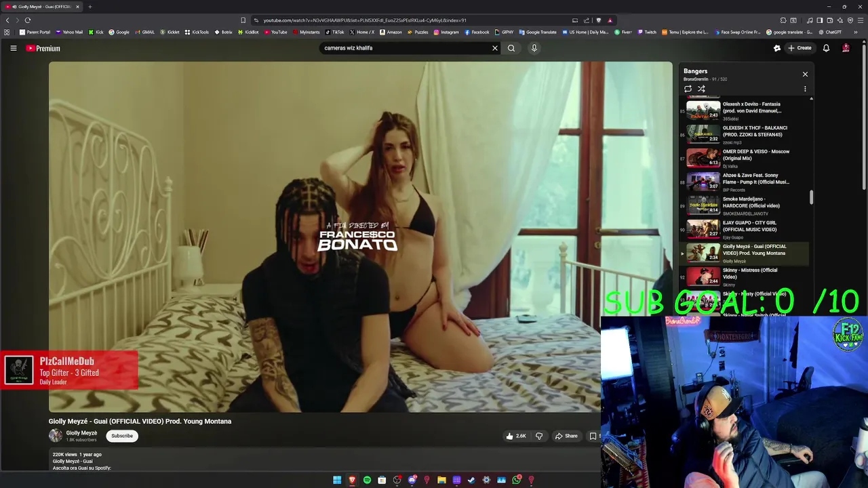Play Smoke Mardeljano - HARDCORE video
868x488 pixels.
[746, 205]
